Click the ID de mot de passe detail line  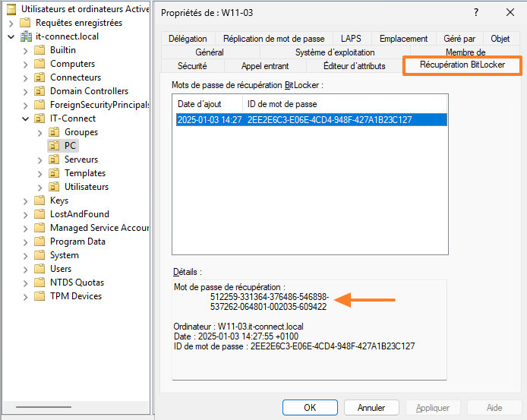click(294, 346)
